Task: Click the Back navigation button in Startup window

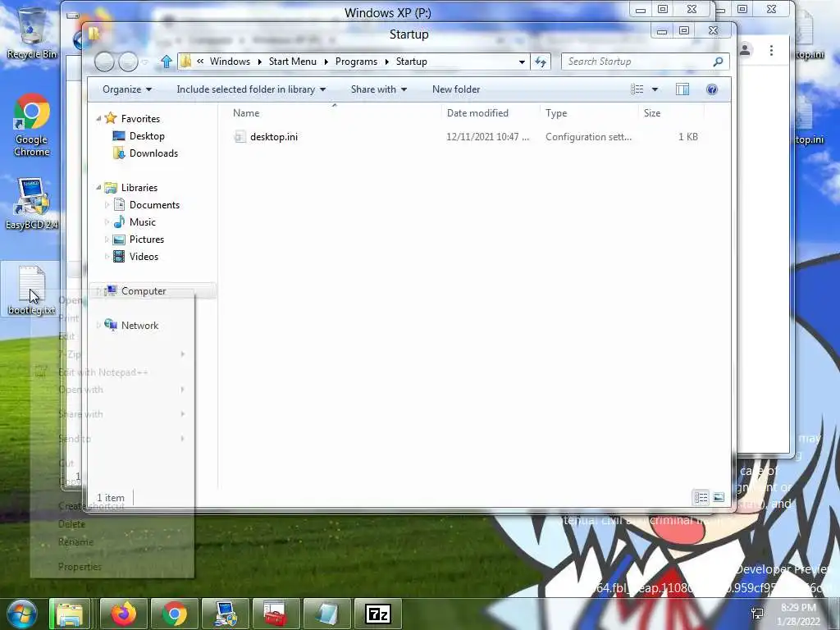Action: point(104,62)
